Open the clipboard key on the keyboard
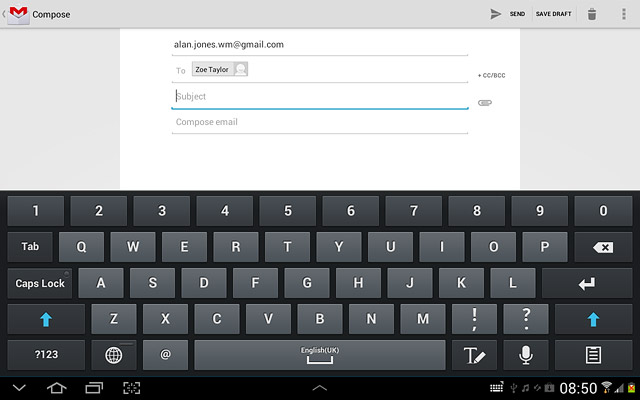 point(593,355)
